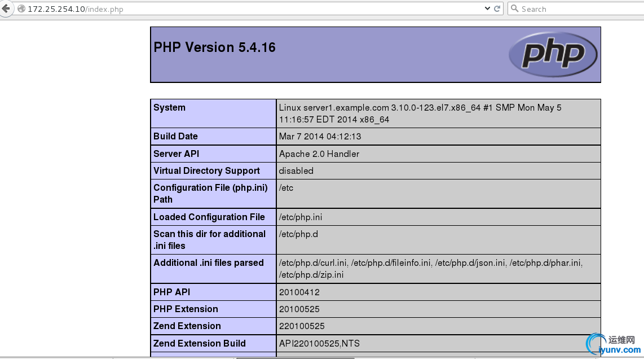Click 'Scan this dir for additional .ini files'

pos(209,240)
